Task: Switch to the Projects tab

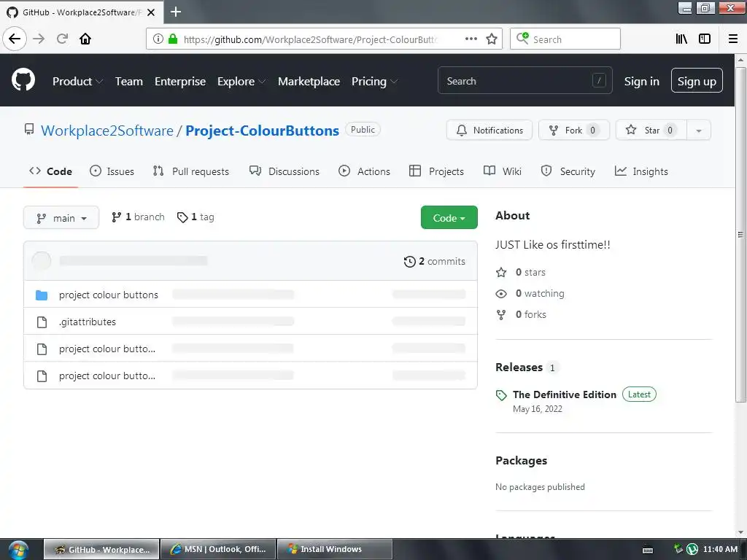Action: [x=436, y=171]
